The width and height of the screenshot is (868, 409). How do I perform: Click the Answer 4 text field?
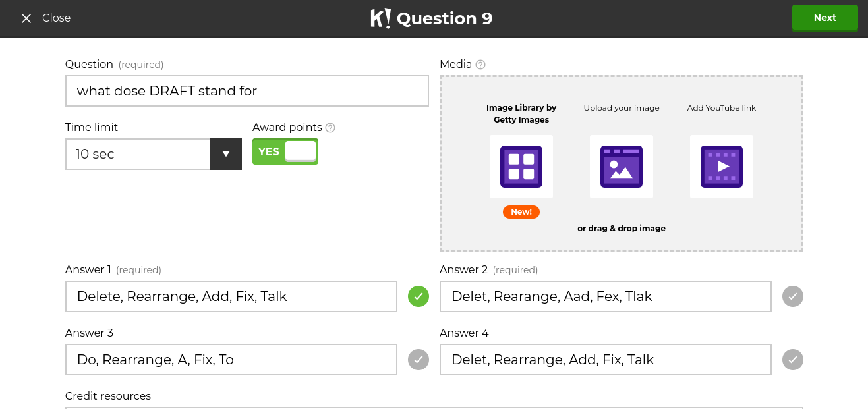pyautogui.click(x=605, y=360)
